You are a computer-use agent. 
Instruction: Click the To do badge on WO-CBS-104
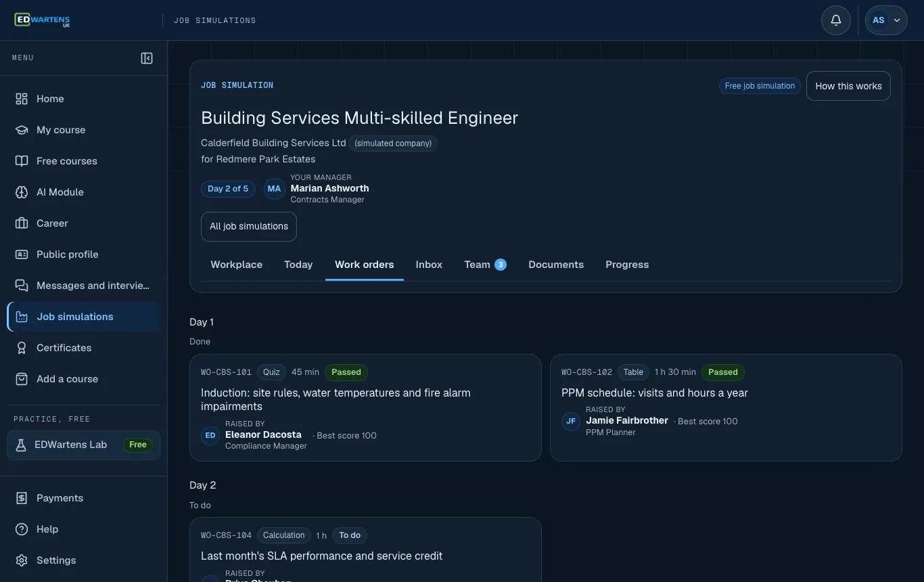coord(350,535)
